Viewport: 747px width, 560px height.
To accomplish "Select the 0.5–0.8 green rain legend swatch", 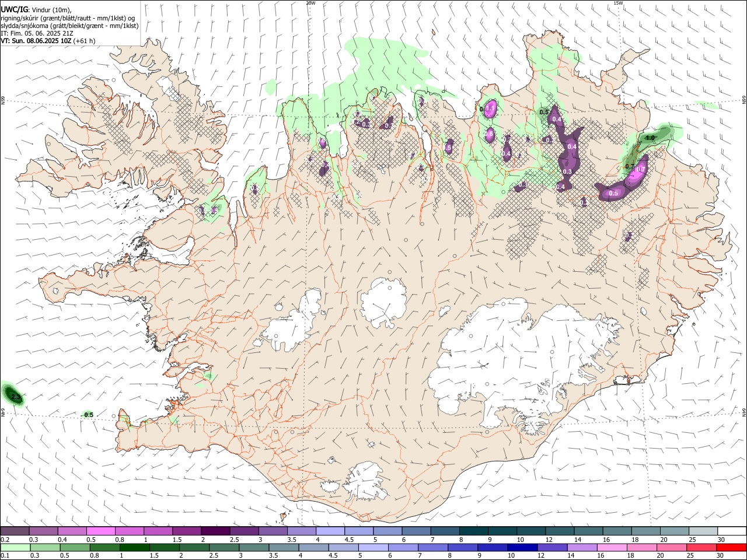I will point(75,548).
